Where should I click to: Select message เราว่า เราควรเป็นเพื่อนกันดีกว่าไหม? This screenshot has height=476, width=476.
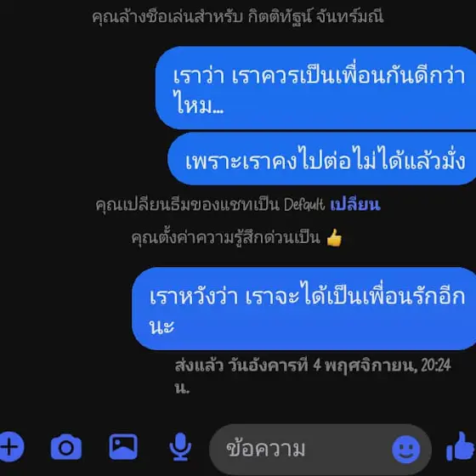point(315,88)
